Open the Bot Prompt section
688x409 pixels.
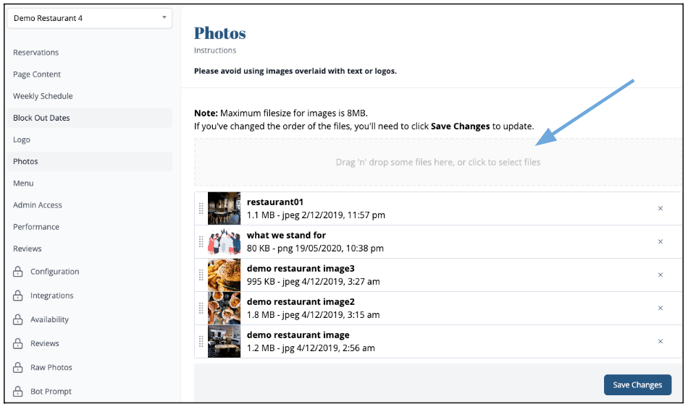51,391
